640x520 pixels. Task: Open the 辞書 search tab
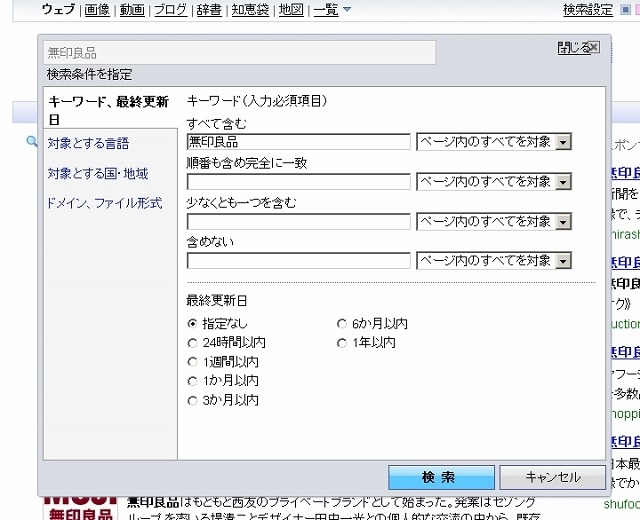click(209, 9)
